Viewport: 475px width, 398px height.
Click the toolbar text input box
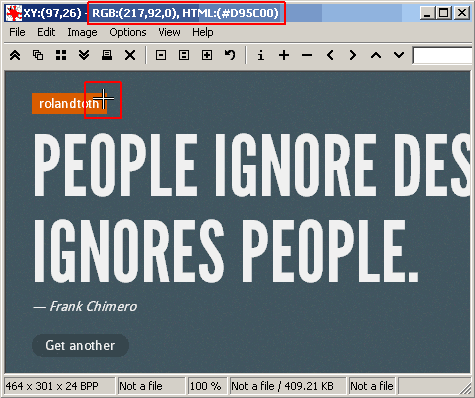tap(443, 55)
